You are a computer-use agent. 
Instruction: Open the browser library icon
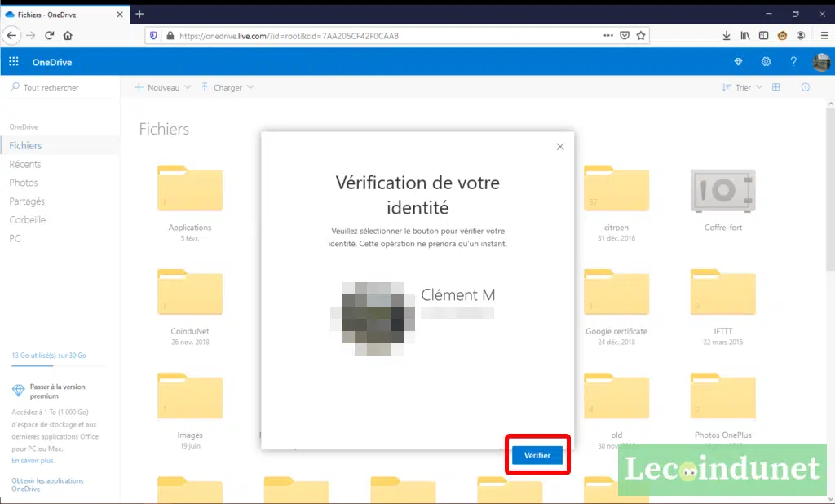coord(745,36)
